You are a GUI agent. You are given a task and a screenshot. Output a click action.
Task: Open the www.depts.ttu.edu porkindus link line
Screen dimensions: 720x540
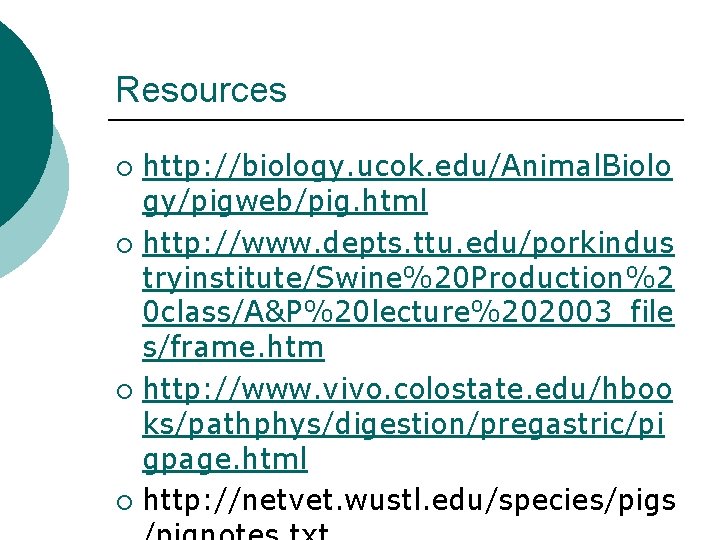tap(408, 243)
